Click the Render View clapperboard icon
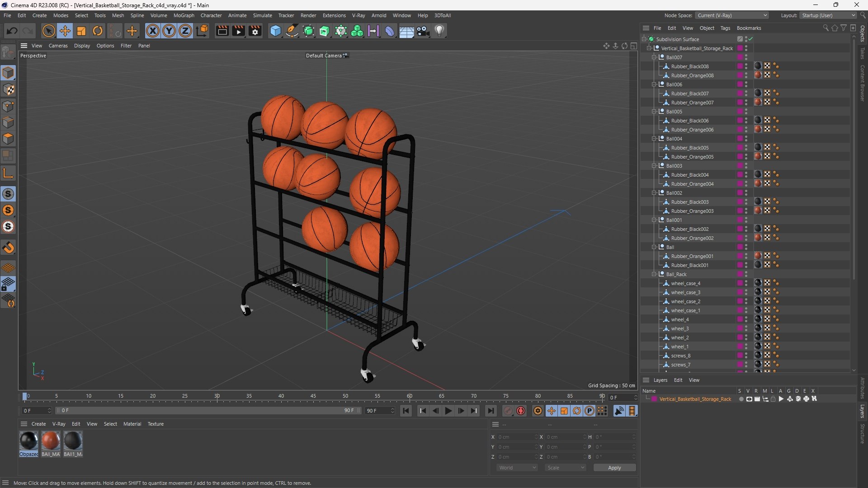The image size is (868, 488). tap(222, 31)
